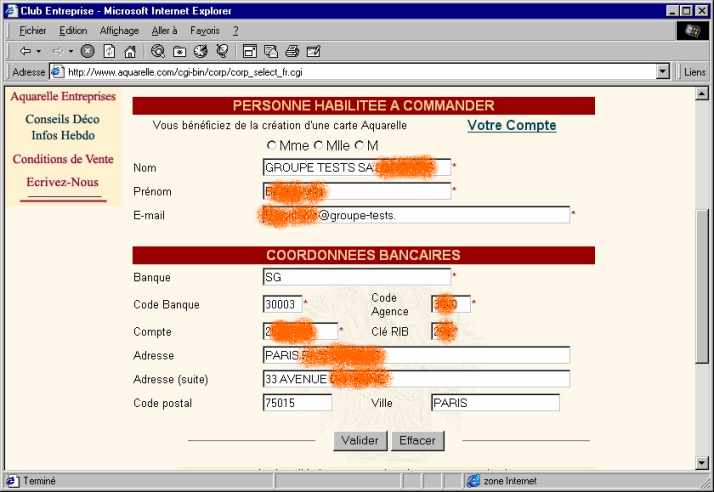Click into the Prénom input field

coord(357,191)
